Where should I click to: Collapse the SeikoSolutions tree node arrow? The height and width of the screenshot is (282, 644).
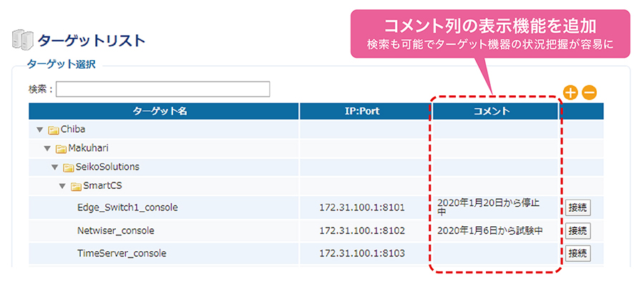tap(54, 167)
